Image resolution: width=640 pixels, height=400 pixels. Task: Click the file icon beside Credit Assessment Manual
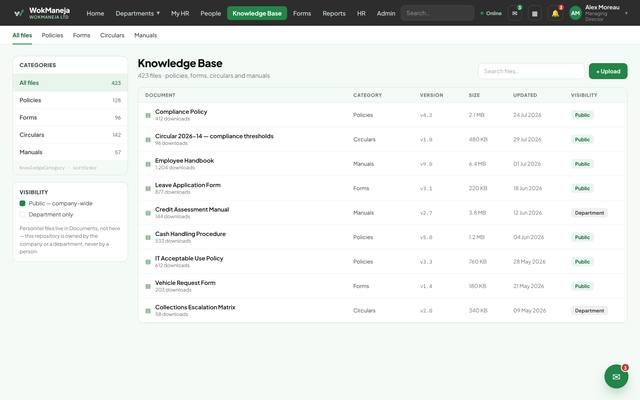[148, 213]
